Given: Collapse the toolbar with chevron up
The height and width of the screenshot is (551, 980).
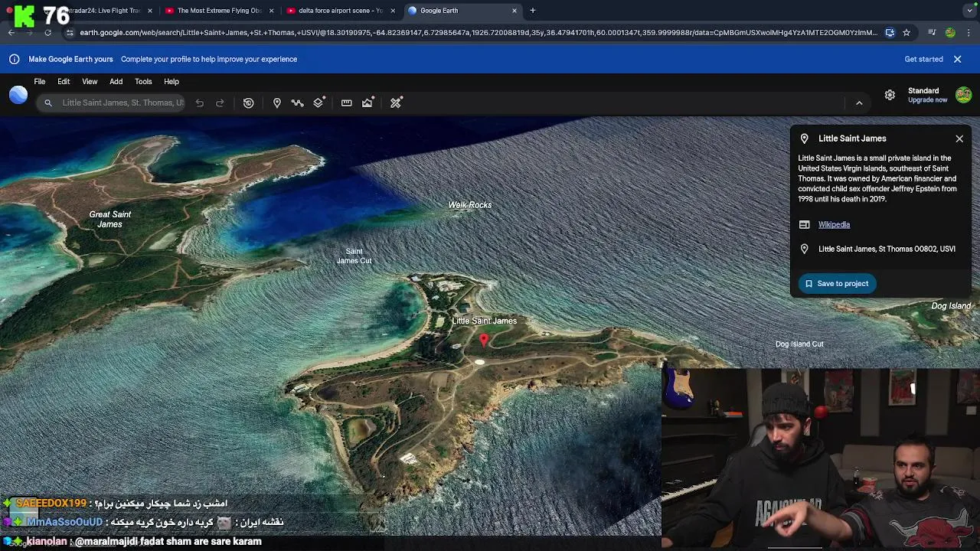Looking at the screenshot, I should 859,103.
